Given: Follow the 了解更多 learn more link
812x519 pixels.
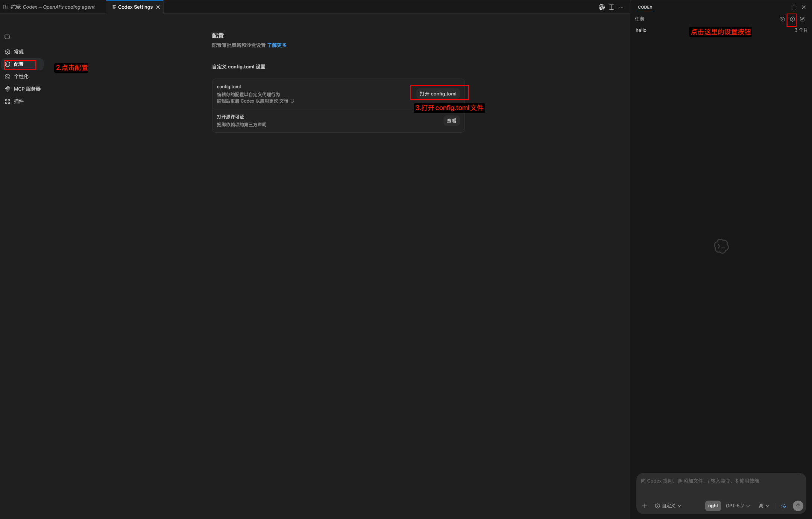Looking at the screenshot, I should tap(277, 45).
